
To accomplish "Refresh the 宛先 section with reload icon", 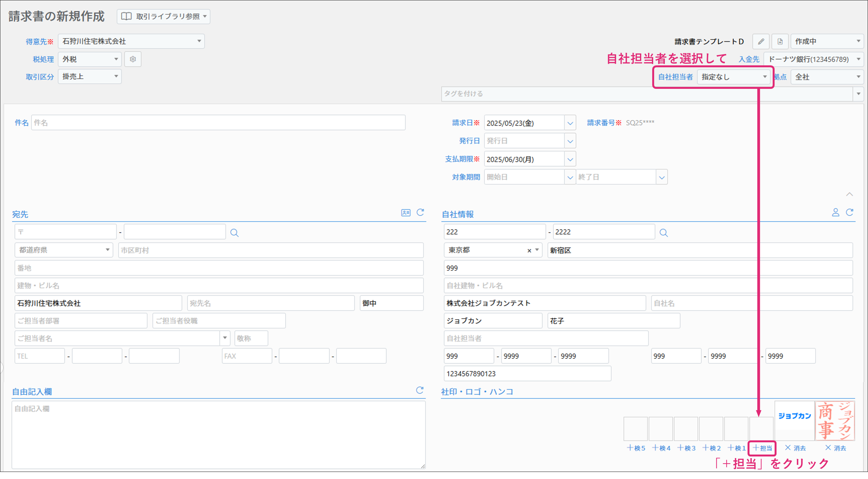I will [x=420, y=212].
